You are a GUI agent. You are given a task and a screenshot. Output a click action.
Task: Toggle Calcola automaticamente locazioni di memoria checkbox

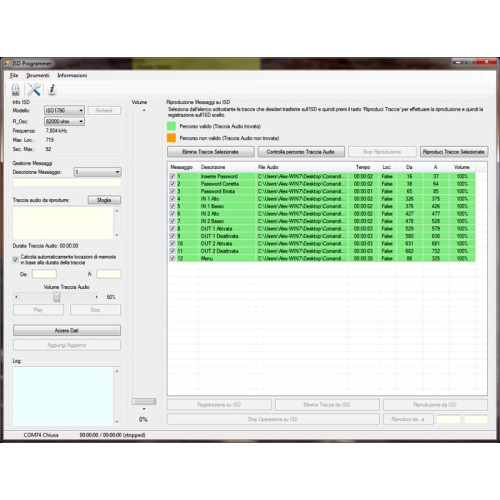coord(16,260)
